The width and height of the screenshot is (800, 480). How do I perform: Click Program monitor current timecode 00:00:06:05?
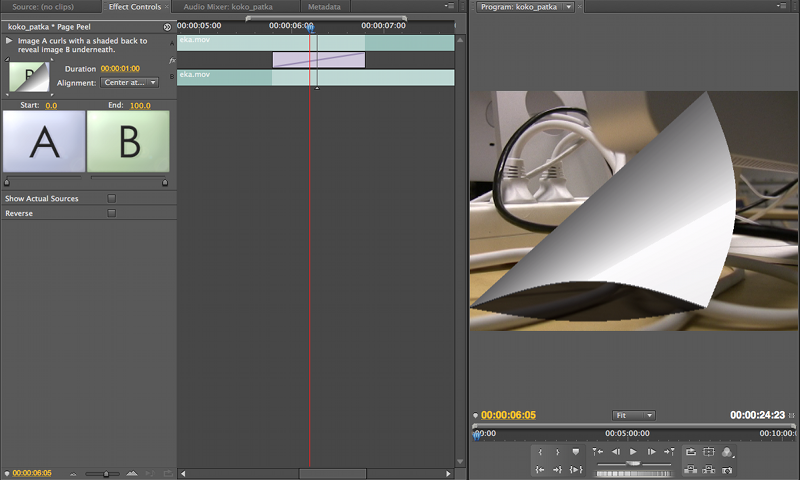pos(508,415)
